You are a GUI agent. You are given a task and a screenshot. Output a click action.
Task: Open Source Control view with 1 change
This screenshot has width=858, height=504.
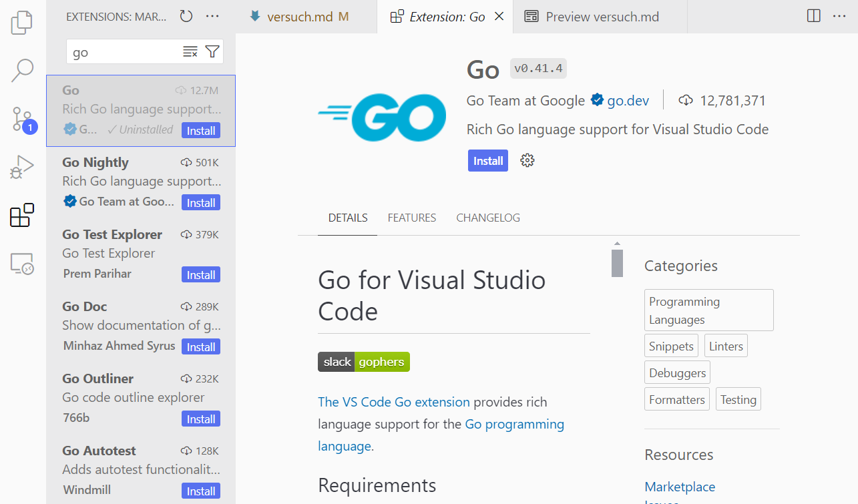23,119
